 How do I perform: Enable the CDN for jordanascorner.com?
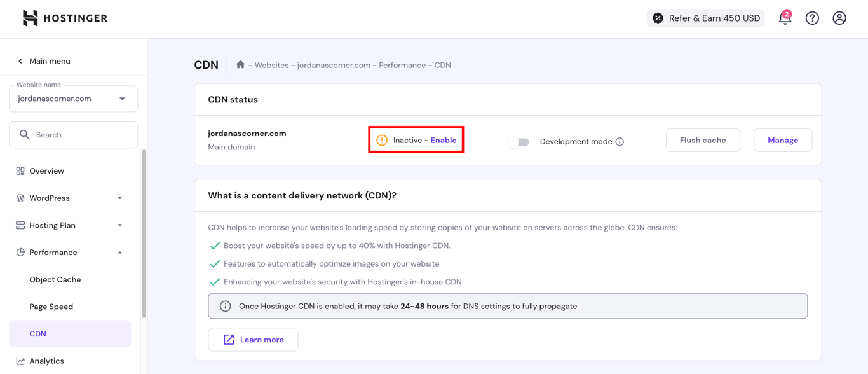tap(444, 140)
